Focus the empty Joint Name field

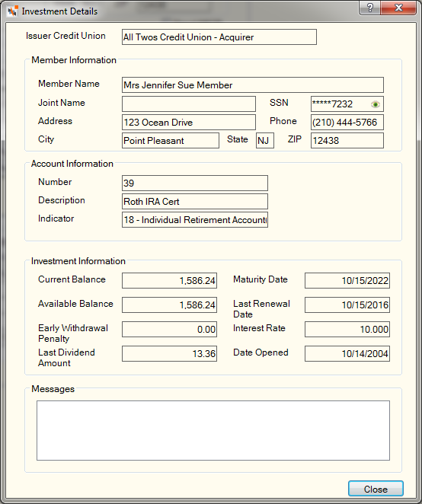point(188,104)
